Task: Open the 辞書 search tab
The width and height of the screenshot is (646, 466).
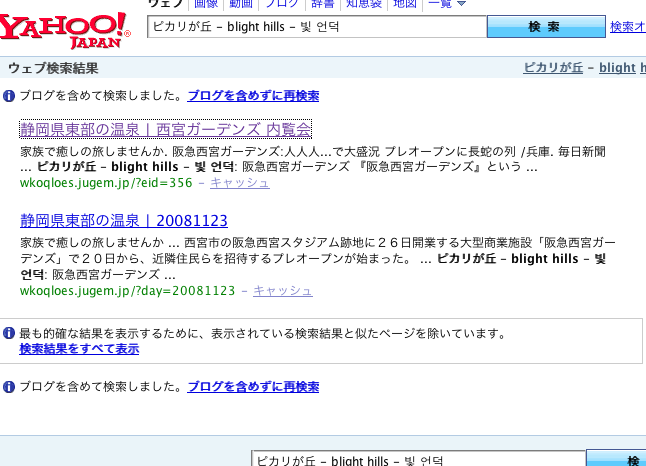Action: (x=323, y=4)
